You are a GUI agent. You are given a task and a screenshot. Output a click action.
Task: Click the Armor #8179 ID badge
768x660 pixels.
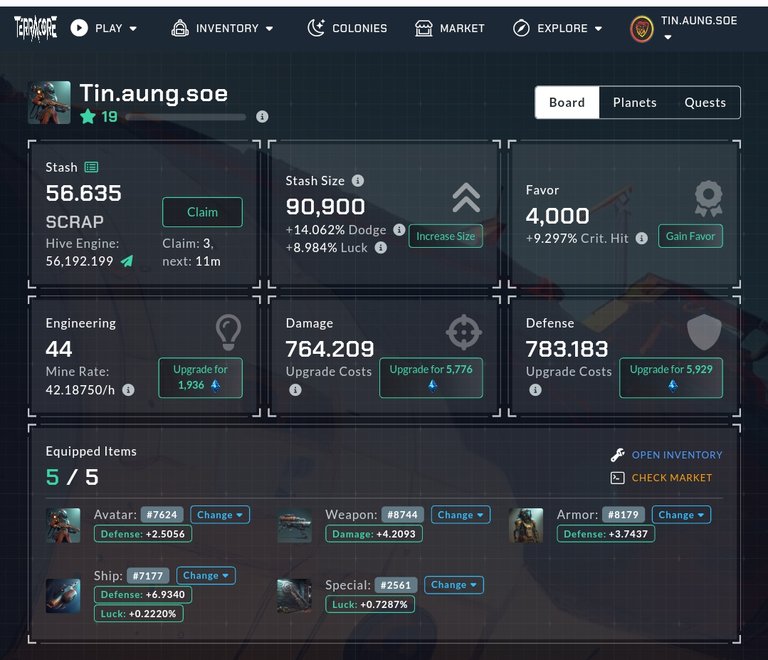click(623, 515)
